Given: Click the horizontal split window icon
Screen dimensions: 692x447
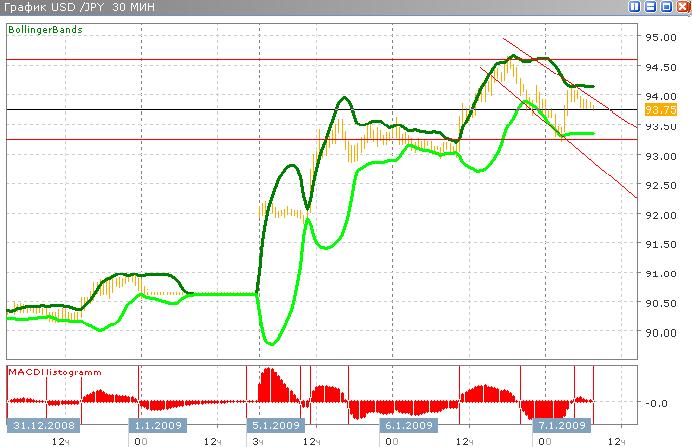Looking at the screenshot, I should (x=653, y=8).
